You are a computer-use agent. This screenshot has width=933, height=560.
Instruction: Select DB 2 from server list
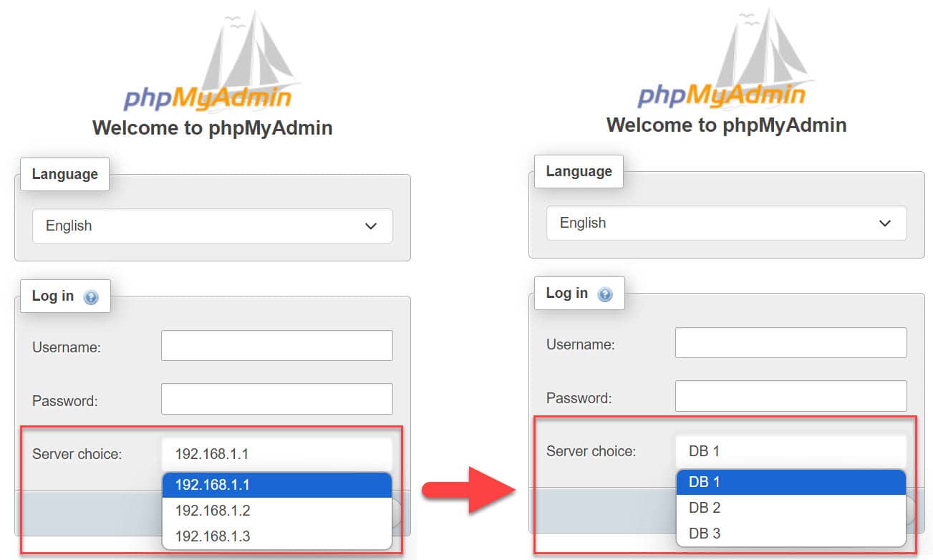pyautogui.click(x=791, y=508)
